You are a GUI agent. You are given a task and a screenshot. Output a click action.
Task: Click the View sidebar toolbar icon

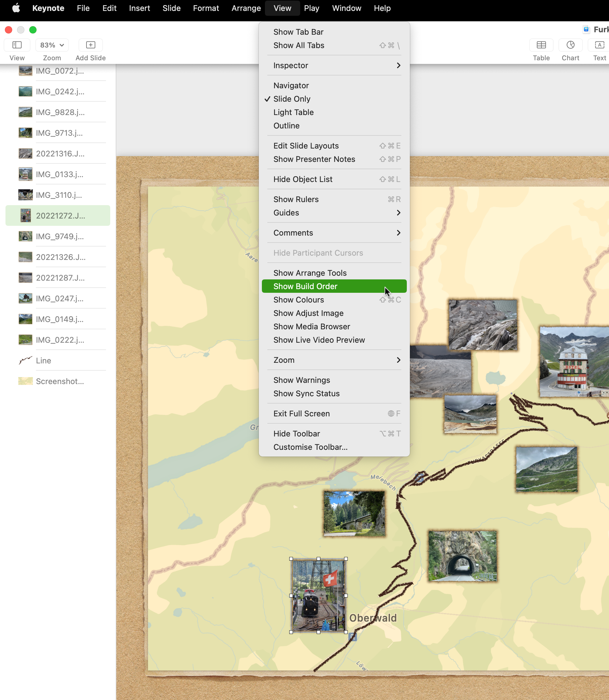point(17,45)
